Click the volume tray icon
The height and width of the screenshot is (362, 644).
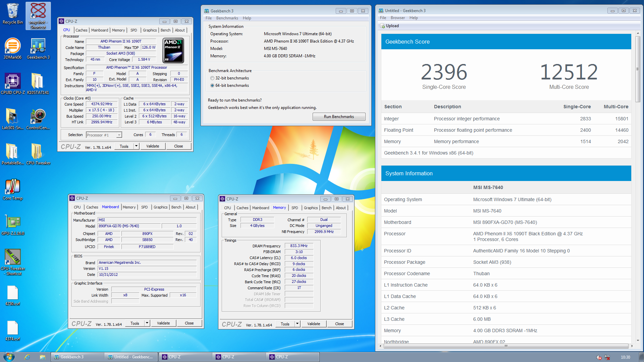click(599, 357)
